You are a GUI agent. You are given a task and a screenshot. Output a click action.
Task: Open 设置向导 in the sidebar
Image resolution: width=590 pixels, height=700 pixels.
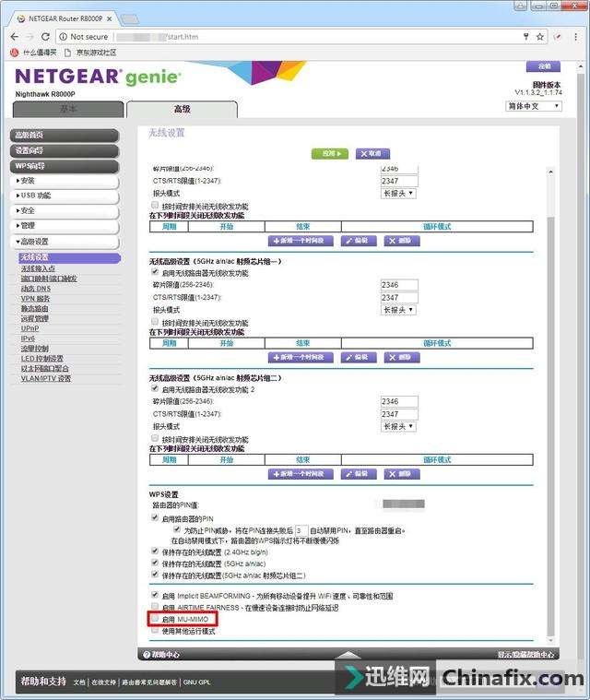pyautogui.click(x=65, y=150)
